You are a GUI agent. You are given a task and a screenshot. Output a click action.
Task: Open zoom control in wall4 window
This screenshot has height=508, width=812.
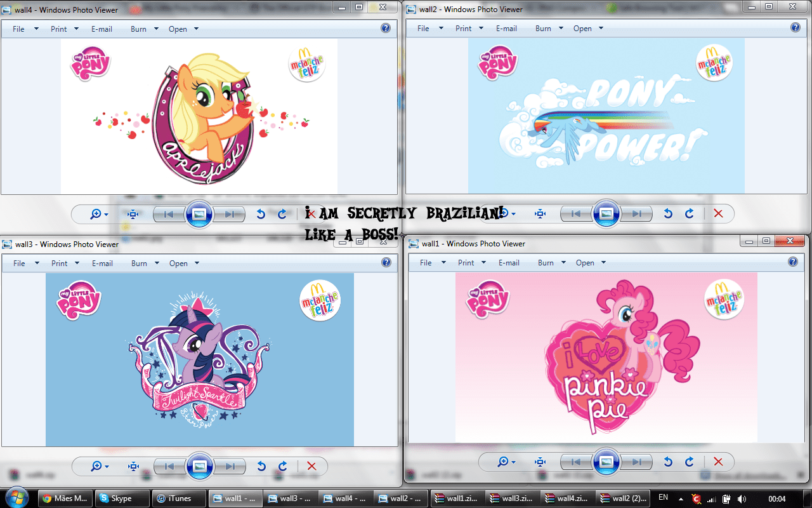tap(100, 214)
